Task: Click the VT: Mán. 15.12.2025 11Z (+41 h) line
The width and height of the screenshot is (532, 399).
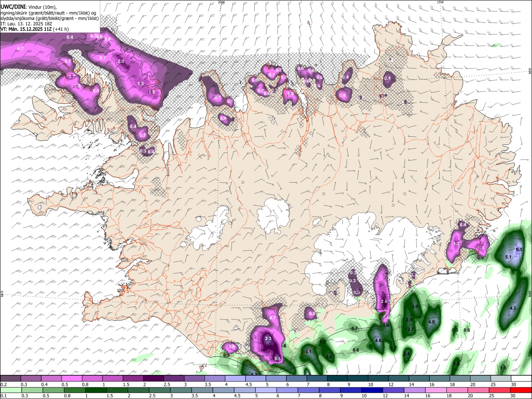Action: click(x=34, y=29)
